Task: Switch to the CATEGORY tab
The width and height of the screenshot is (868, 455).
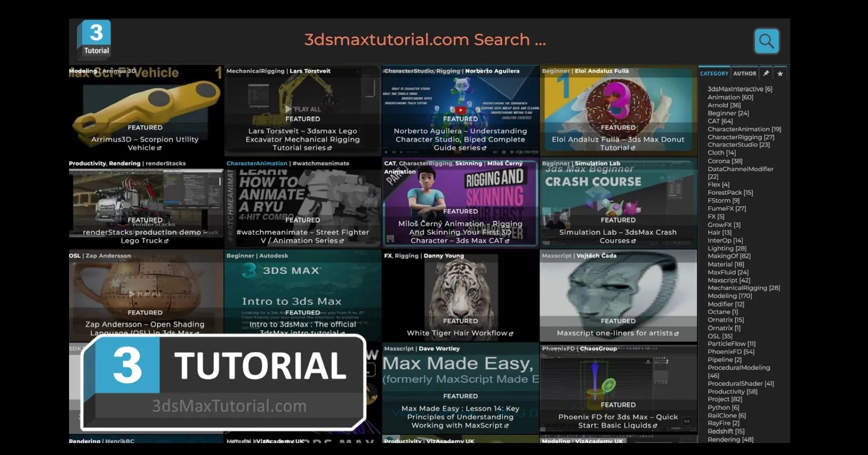Action: (x=714, y=73)
